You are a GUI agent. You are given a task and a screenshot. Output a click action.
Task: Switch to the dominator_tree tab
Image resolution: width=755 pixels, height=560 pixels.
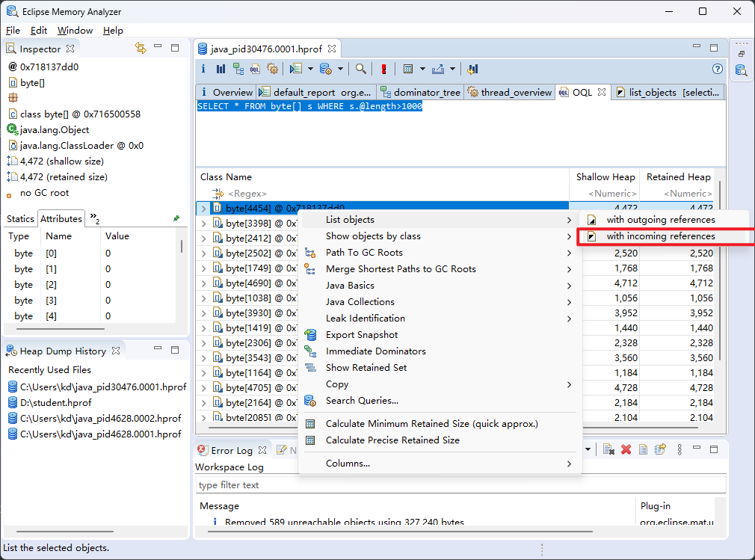420,92
